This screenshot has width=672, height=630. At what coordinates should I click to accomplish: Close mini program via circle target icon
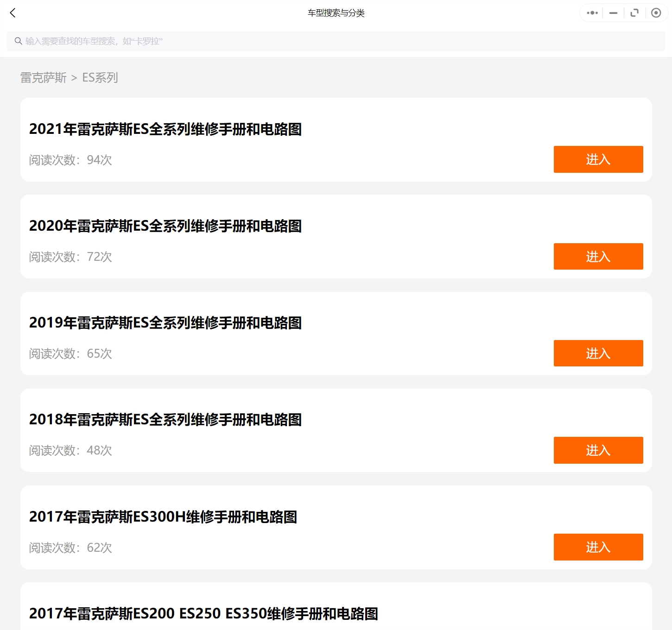656,13
